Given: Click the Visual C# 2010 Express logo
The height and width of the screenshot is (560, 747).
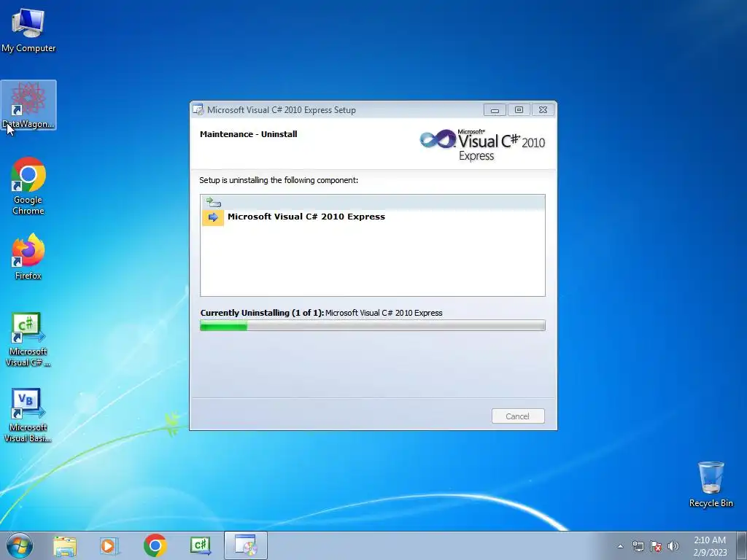Looking at the screenshot, I should coord(482,145).
